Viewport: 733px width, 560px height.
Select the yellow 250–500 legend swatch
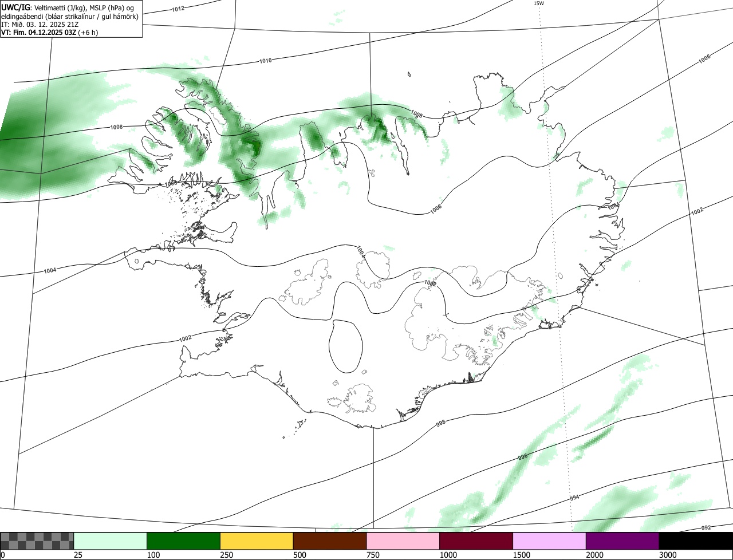point(257,541)
